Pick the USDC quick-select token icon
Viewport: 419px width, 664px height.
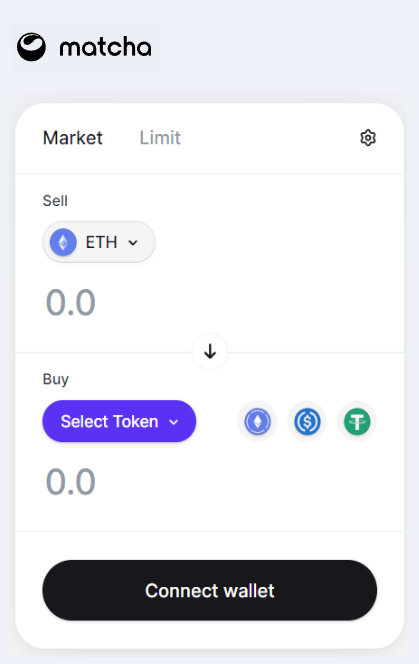coord(307,421)
